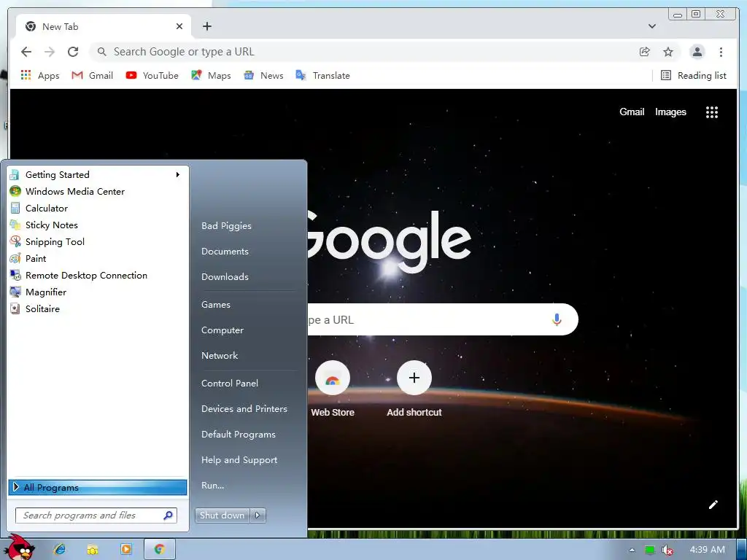Image resolution: width=747 pixels, height=560 pixels.
Task: Open Control Panel
Action: 230,384
